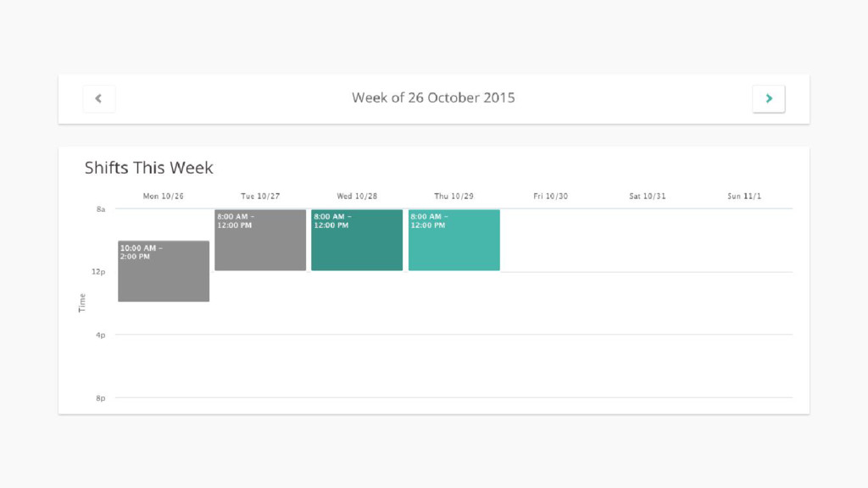Click the 4p time label
Image resolution: width=868 pixels, height=488 pixels.
pyautogui.click(x=100, y=335)
